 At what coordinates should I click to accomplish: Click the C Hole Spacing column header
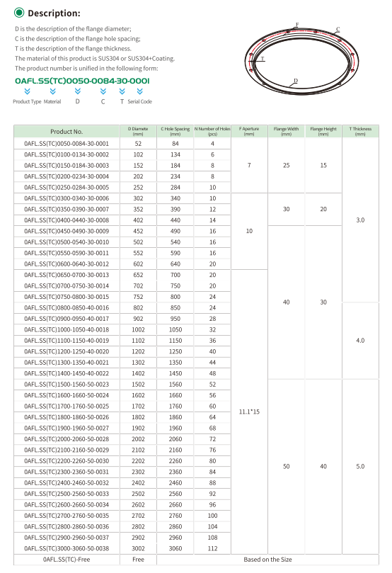(x=175, y=132)
